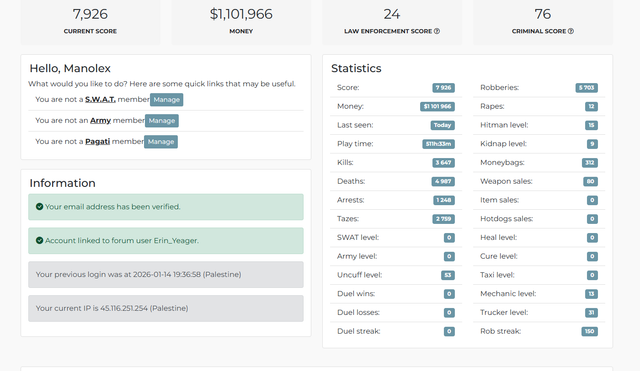Select 'Account linked to forum user Erin_Yeager.' text
Image resolution: width=640 pixels, height=371 pixels.
tap(122, 240)
